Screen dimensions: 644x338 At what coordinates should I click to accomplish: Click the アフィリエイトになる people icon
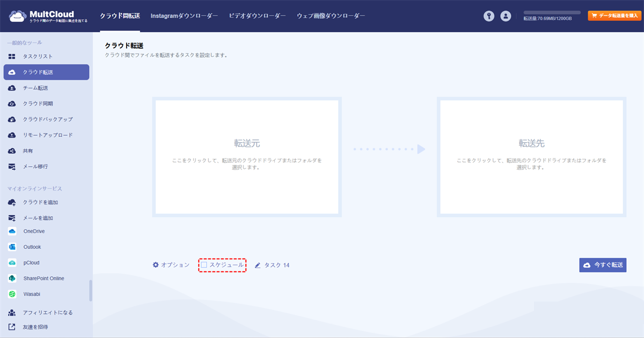(x=12, y=312)
